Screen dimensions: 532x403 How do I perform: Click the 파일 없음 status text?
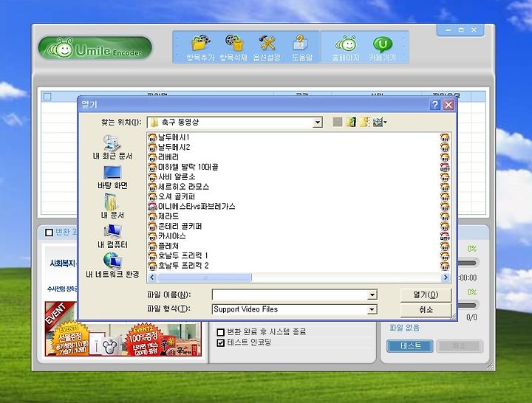point(404,328)
